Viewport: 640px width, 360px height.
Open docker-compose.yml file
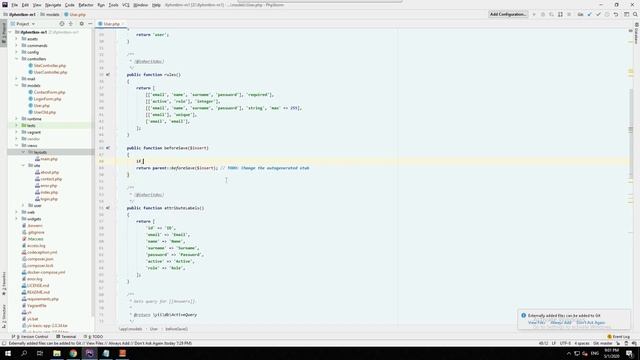click(x=44, y=272)
